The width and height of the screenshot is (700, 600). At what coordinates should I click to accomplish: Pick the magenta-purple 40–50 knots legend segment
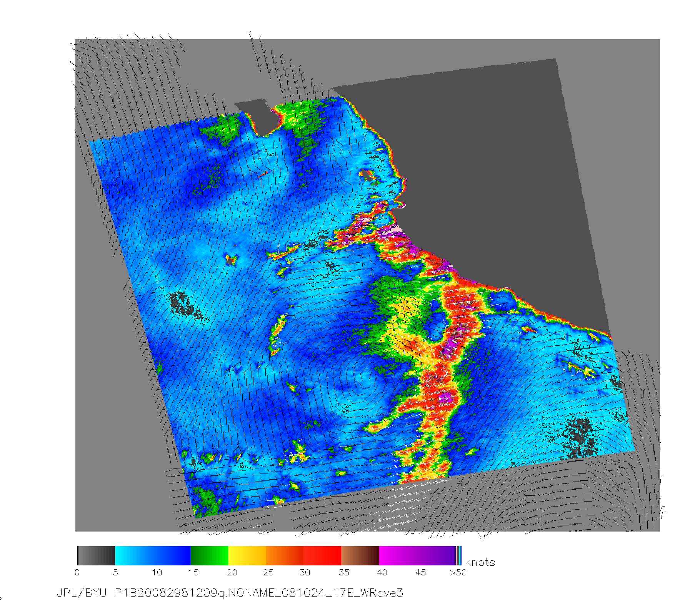coord(417,556)
